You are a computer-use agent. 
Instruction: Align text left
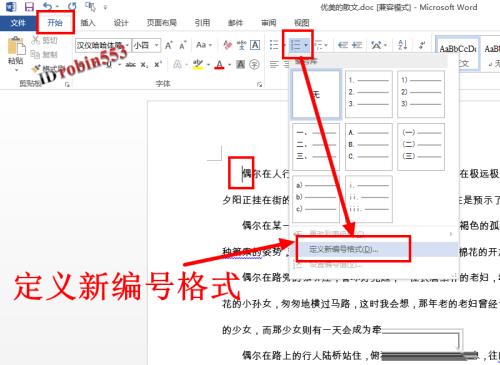pyautogui.click(x=274, y=64)
